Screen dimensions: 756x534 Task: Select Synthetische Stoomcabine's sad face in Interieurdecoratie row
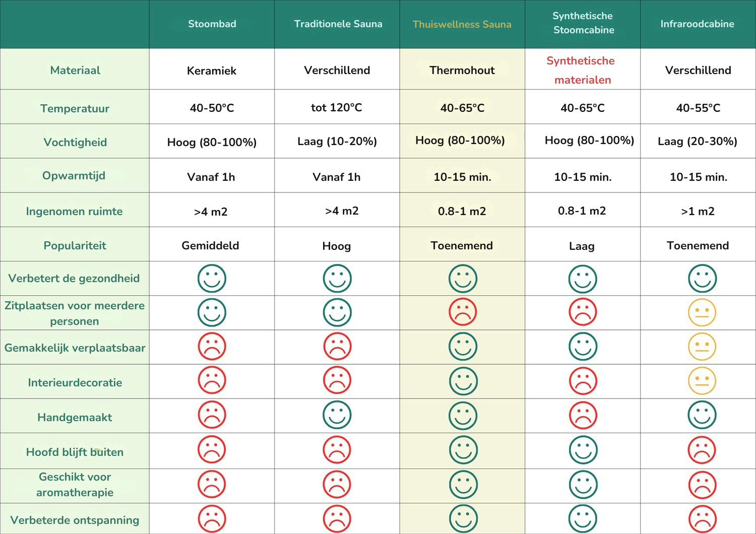[583, 381]
